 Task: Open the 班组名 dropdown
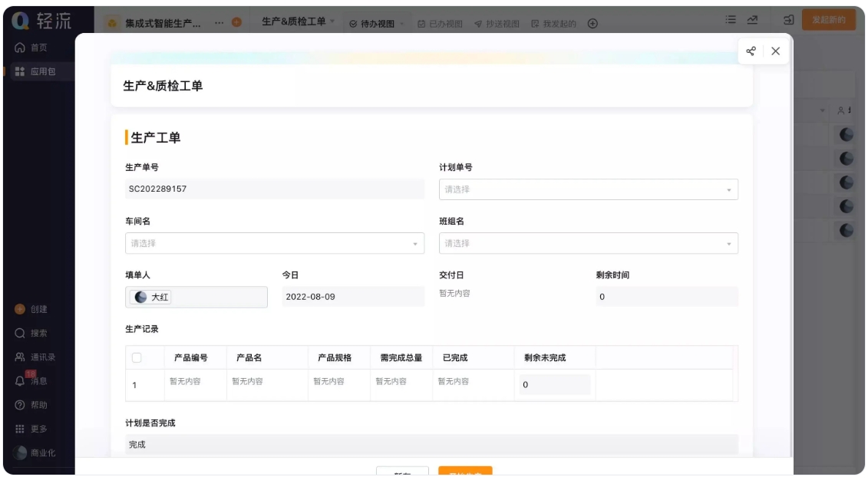[589, 243]
